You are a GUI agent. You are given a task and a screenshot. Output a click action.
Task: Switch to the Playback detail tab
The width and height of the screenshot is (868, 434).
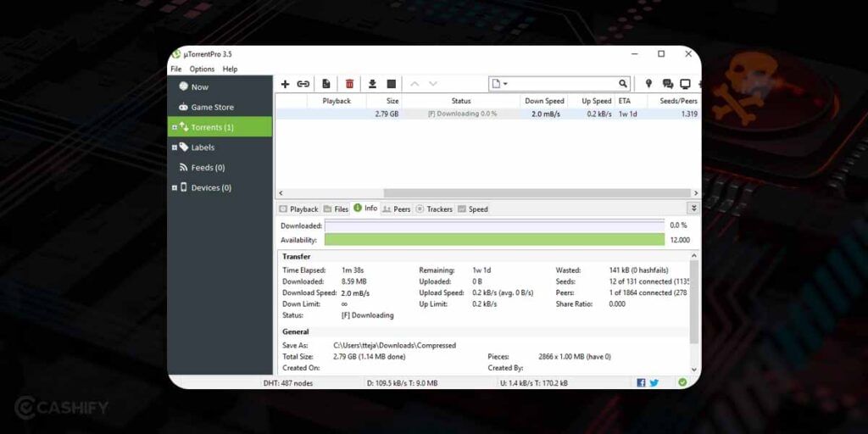[x=299, y=209]
